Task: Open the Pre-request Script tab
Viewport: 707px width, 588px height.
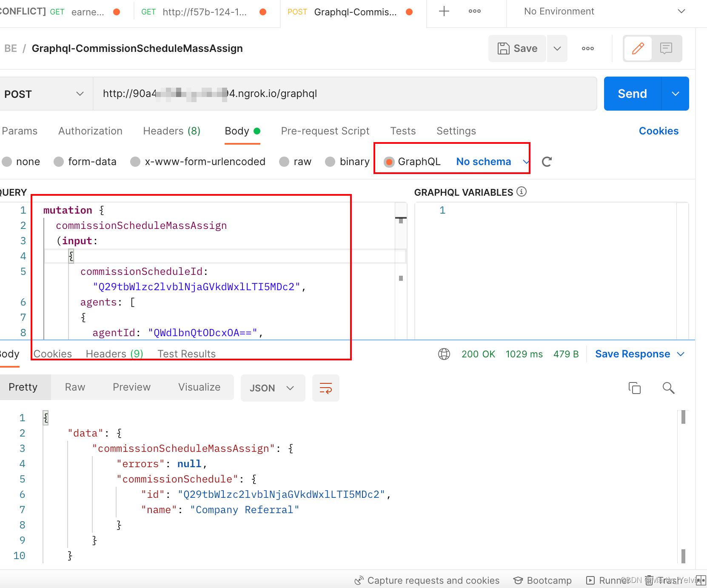Action: (x=325, y=131)
